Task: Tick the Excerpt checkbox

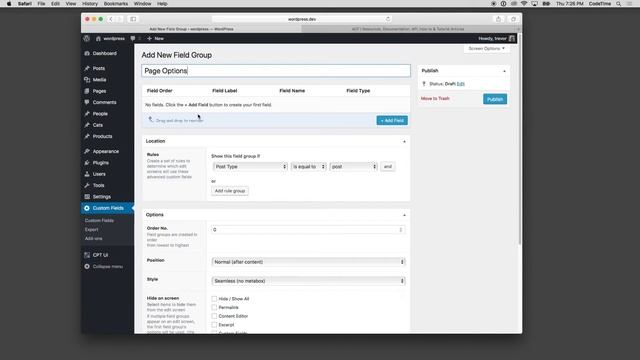Action: pos(214,325)
